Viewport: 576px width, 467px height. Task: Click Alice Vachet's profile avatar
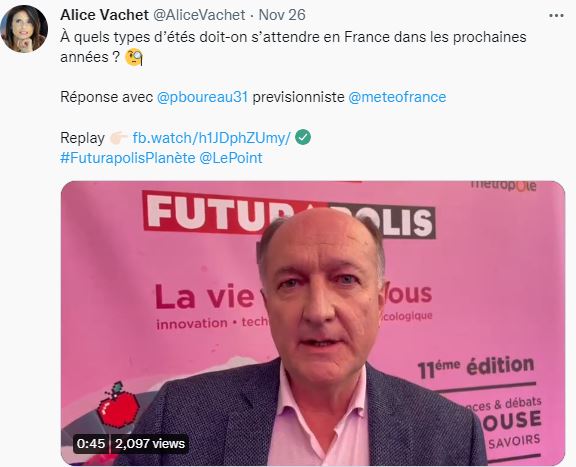(x=24, y=29)
